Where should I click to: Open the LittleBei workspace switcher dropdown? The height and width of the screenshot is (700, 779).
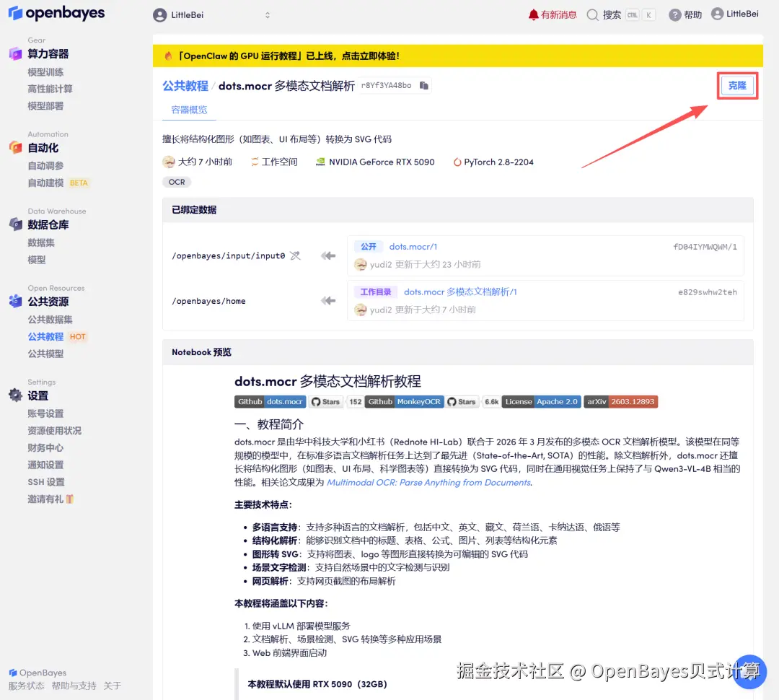(x=211, y=15)
